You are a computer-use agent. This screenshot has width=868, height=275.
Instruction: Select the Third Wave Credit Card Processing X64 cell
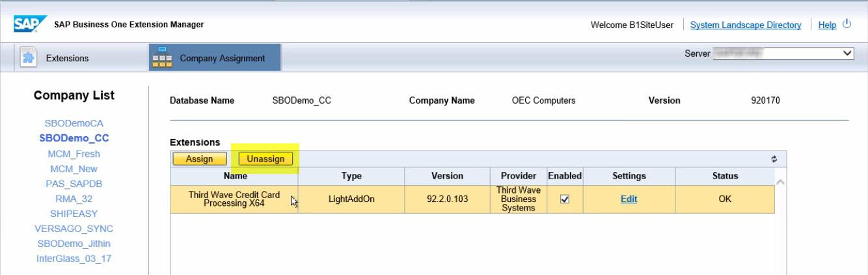point(234,199)
